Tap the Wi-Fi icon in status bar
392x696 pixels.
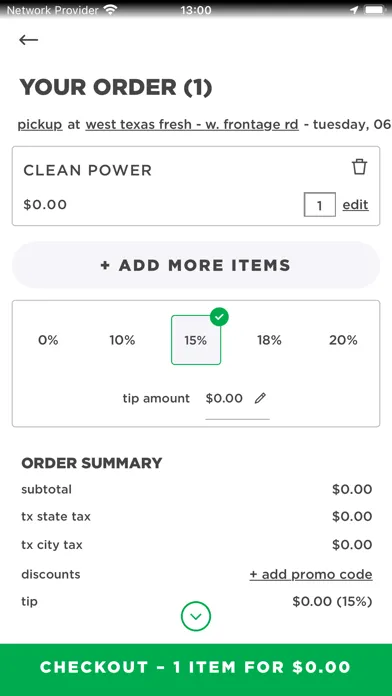[110, 10]
